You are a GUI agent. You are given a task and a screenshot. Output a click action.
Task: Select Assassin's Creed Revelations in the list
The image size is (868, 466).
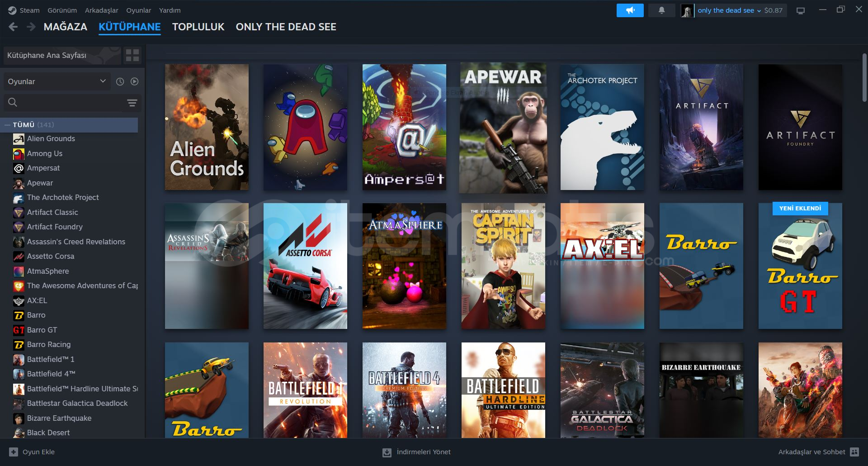(x=76, y=242)
